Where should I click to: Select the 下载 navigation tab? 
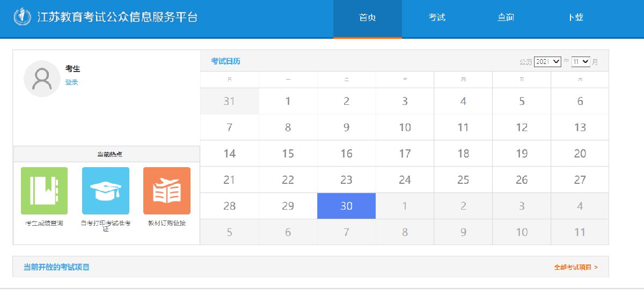pos(575,18)
